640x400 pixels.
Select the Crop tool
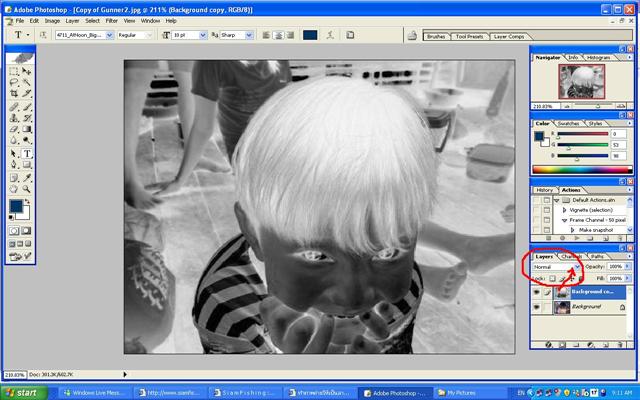pyautogui.click(x=14, y=93)
